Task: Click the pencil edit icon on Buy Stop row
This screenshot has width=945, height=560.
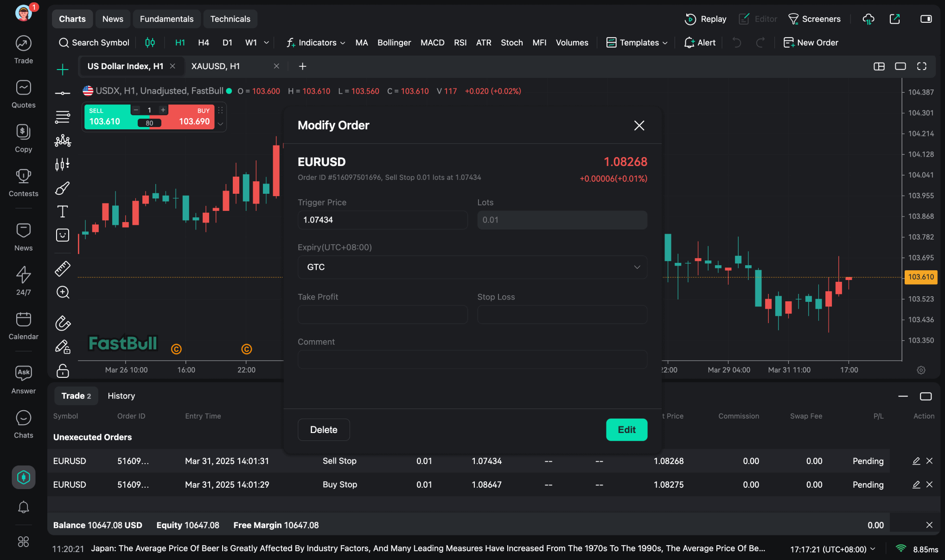Action: [x=916, y=484]
